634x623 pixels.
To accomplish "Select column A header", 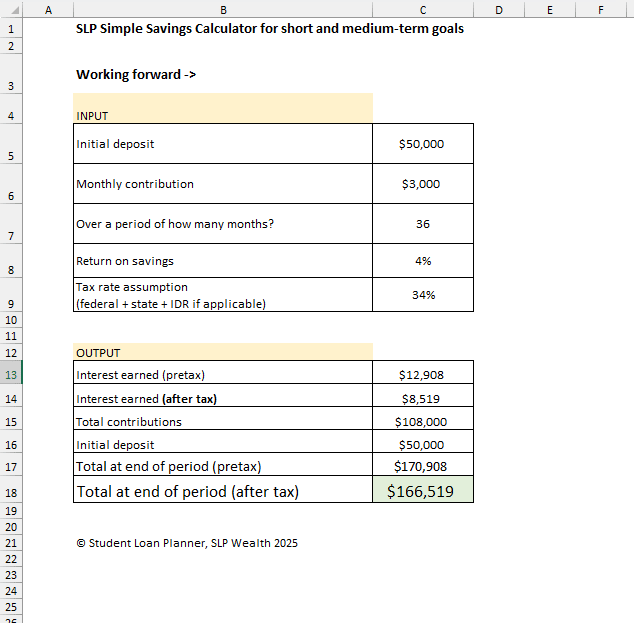I will [48, 10].
